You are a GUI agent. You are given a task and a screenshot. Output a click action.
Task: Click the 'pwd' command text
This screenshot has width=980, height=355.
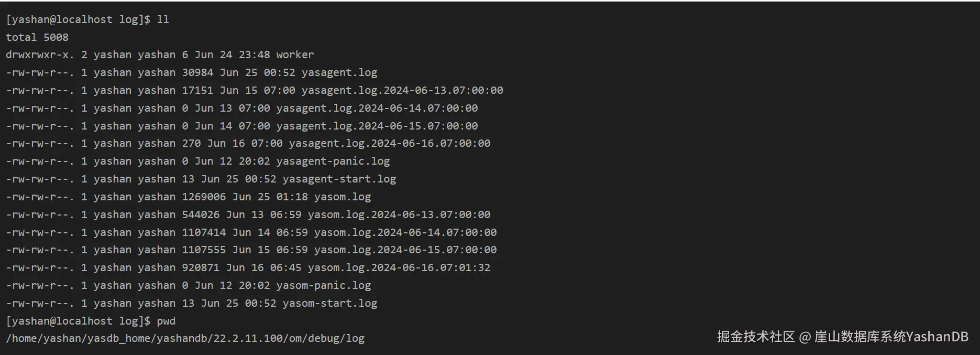point(166,321)
